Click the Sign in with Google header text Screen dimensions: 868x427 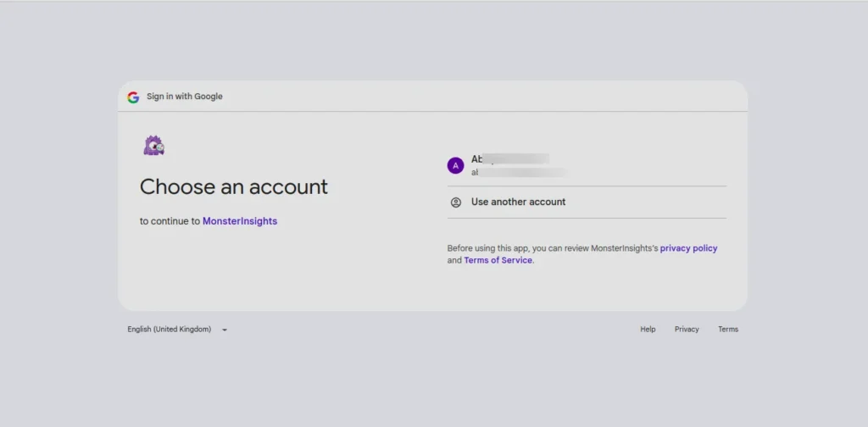click(184, 97)
